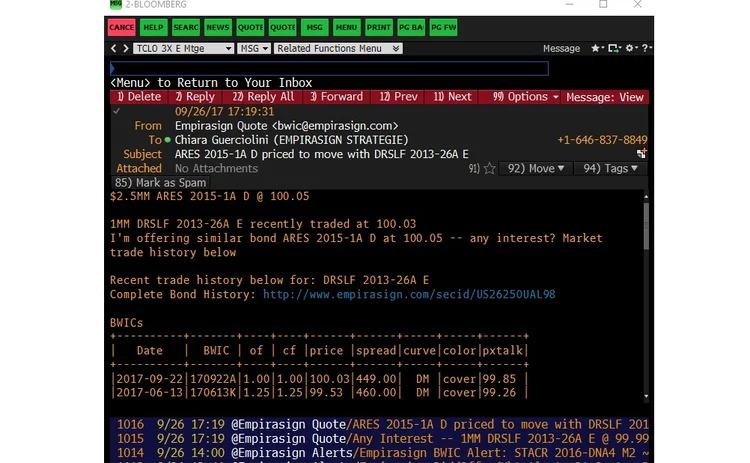This screenshot has height=463, width=750.
Task: Click the second green QUOTE key
Action: point(282,27)
